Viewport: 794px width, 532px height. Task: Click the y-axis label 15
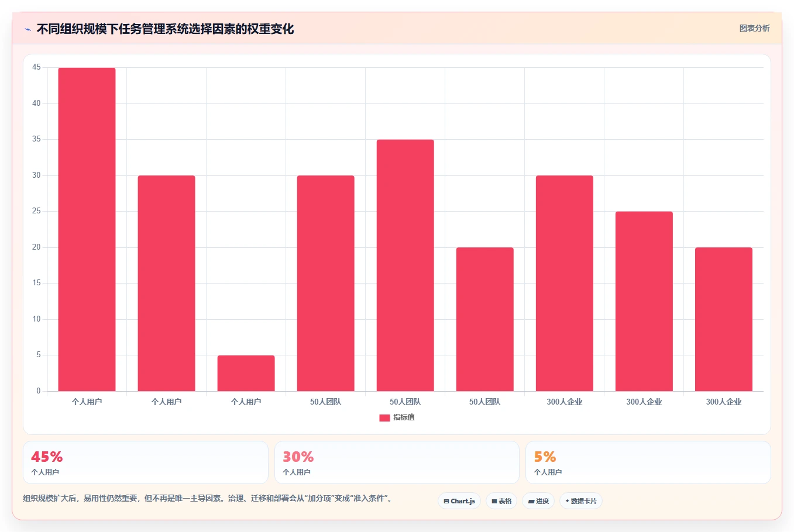[36, 283]
